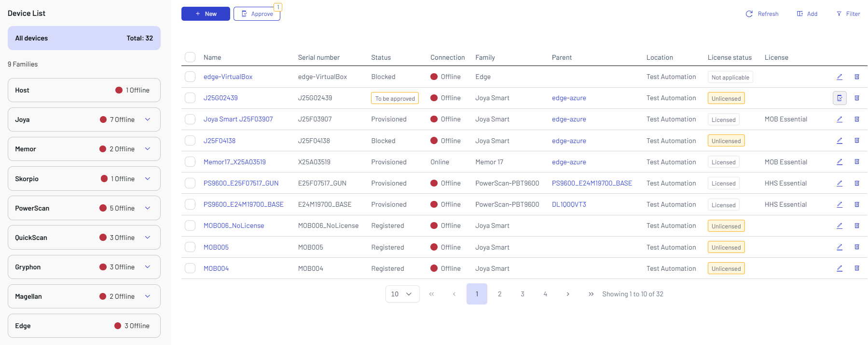
Task: Approve device J25G02439 using row icon
Action: click(x=840, y=98)
